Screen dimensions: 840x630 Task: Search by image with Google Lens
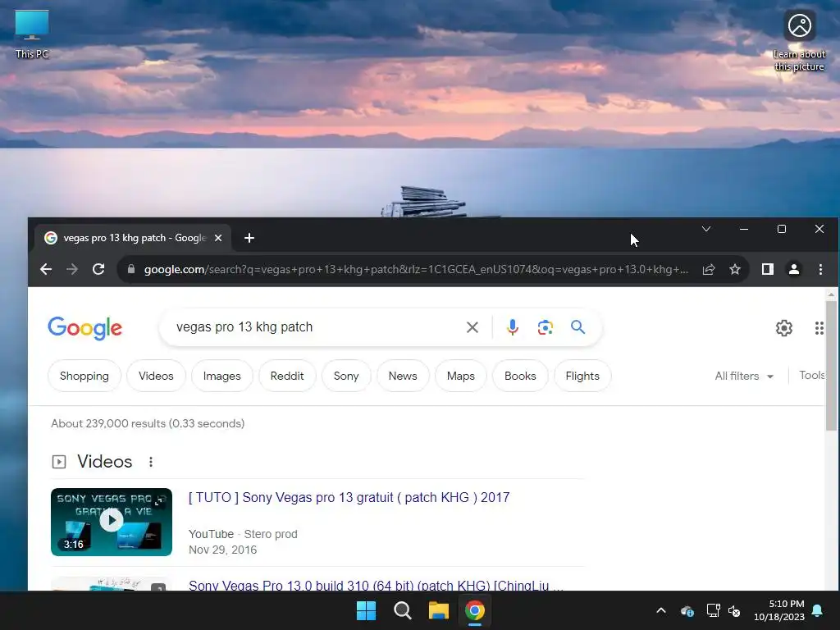(545, 327)
